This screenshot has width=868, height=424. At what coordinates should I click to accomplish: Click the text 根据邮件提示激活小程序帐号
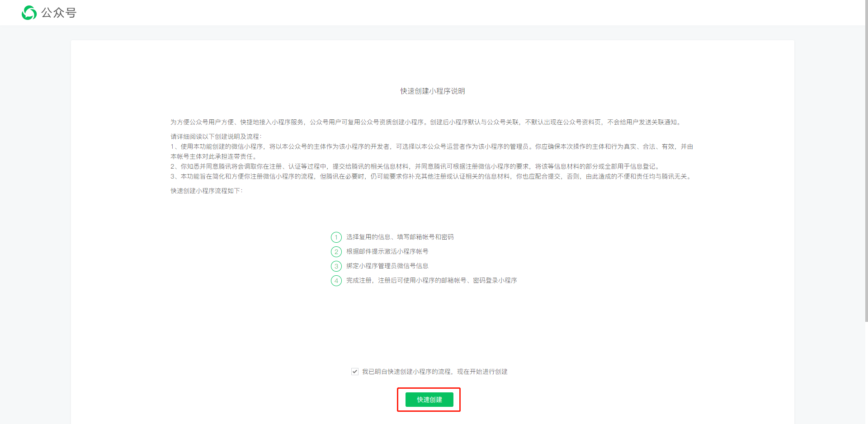point(387,251)
